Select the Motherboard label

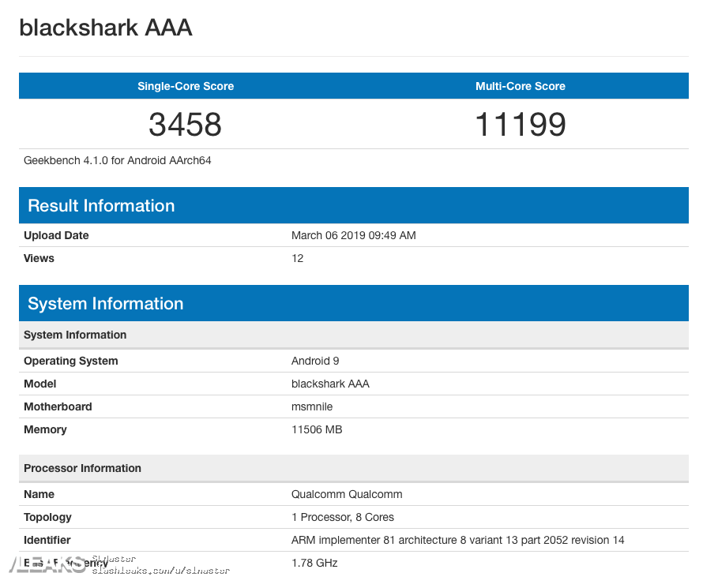click(58, 406)
